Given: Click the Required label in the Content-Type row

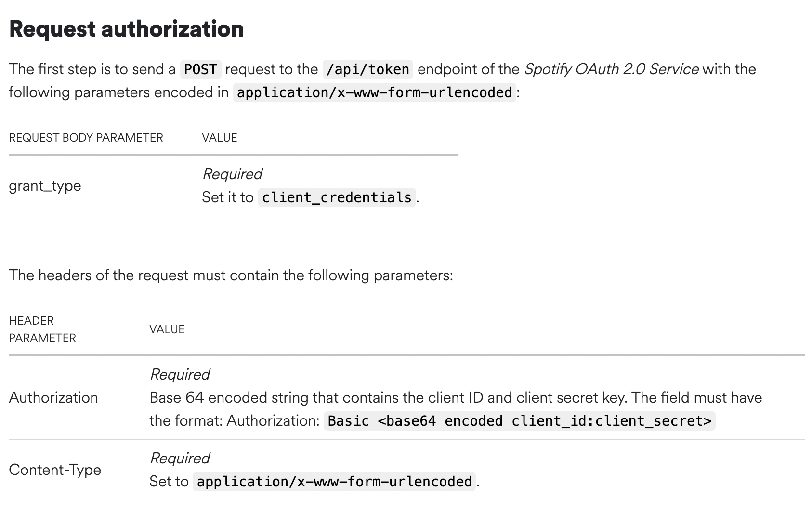Looking at the screenshot, I should pyautogui.click(x=180, y=458).
